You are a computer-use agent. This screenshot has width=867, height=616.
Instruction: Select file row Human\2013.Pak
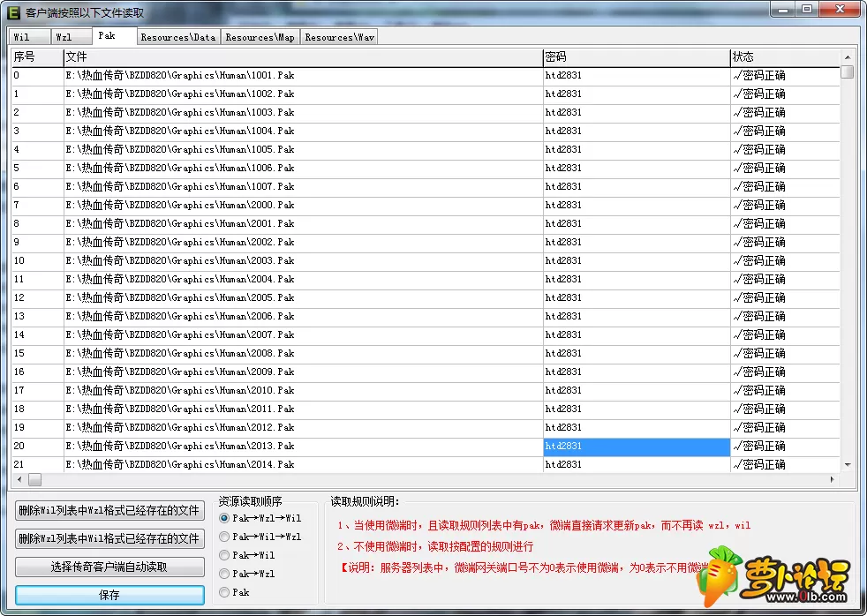pos(426,446)
